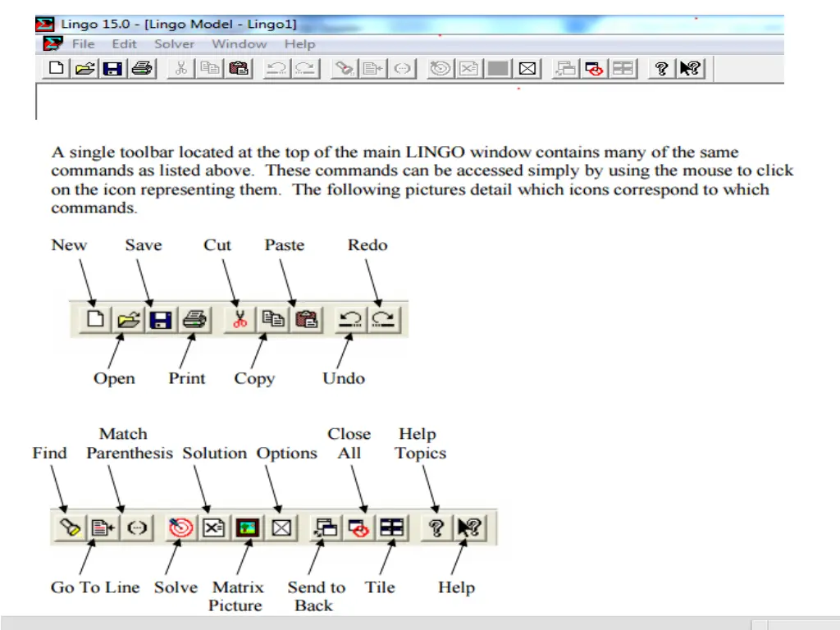Click the "Help Topics" label text
The image size is (840, 630).
point(421,444)
